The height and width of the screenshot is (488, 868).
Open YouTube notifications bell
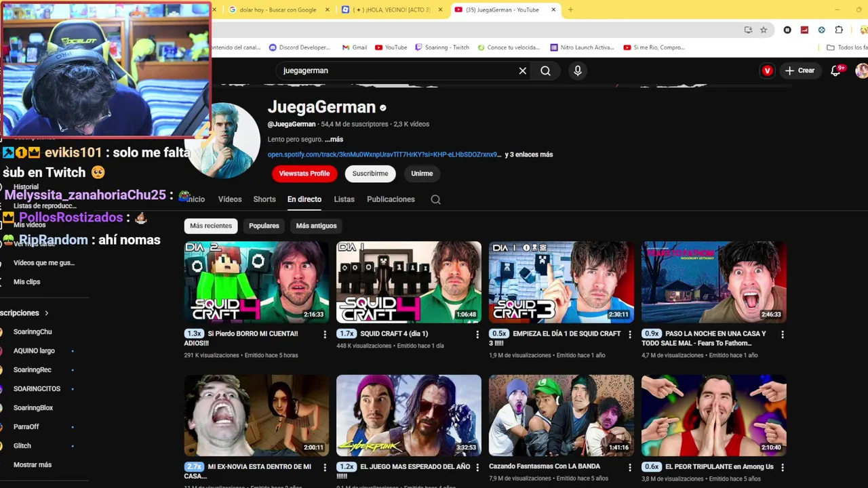click(836, 70)
